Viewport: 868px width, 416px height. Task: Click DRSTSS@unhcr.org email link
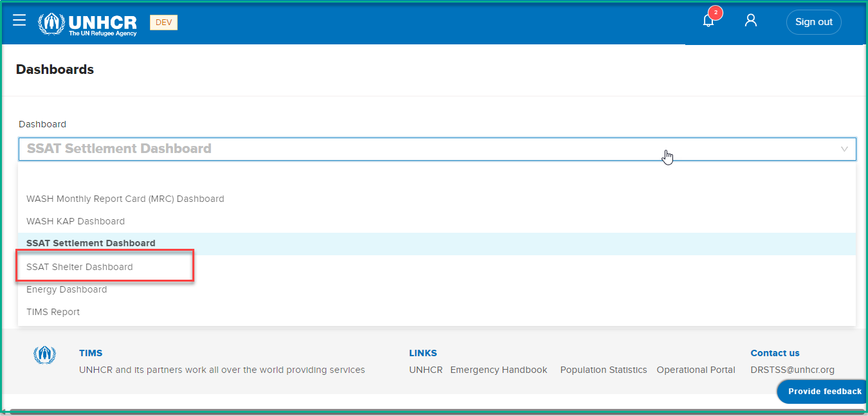tap(792, 370)
